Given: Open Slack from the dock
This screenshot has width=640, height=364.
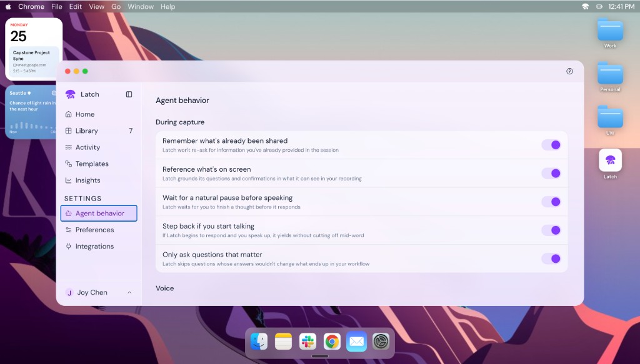Looking at the screenshot, I should pyautogui.click(x=307, y=342).
